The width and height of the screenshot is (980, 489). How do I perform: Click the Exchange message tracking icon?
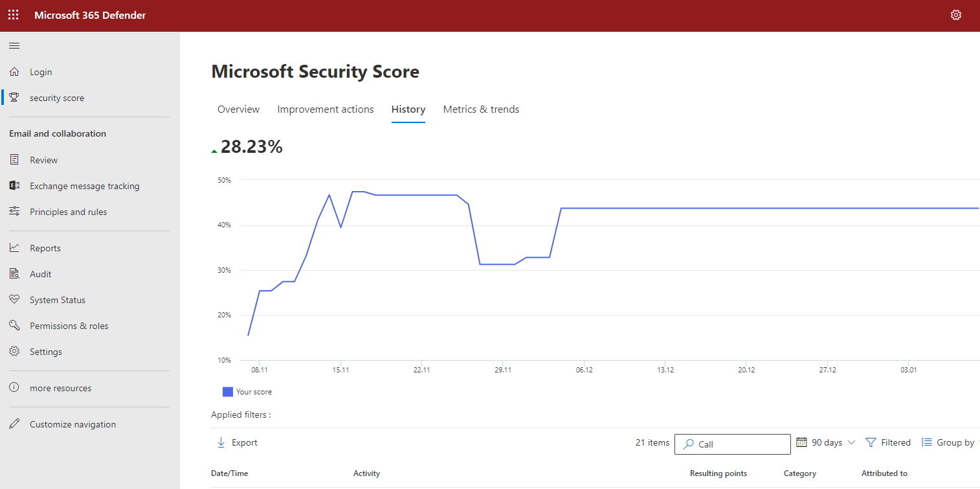coord(14,186)
